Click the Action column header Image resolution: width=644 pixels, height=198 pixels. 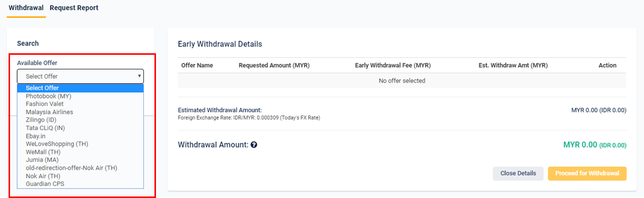pos(607,65)
